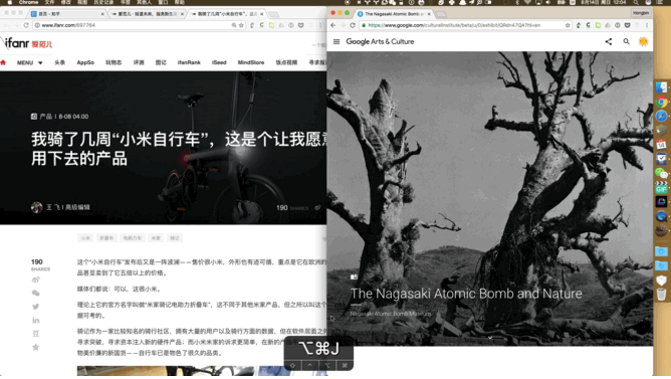Screen dimensions: 671x379
Task: Select the active Xiaomi bike article tab
Action: click(x=227, y=14)
